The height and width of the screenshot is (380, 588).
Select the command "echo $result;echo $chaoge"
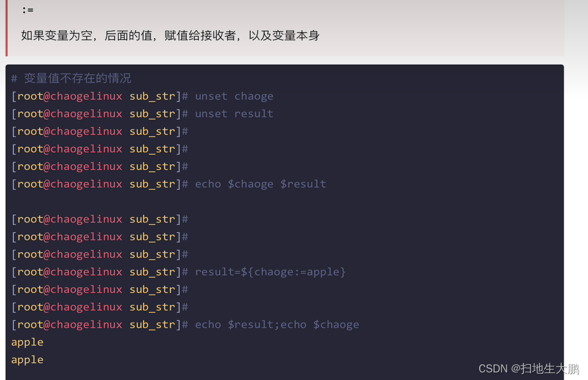(x=277, y=325)
